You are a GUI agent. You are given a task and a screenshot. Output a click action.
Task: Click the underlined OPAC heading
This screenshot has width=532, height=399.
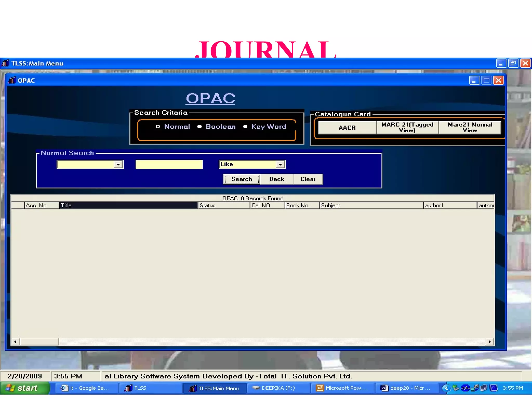[x=210, y=98]
